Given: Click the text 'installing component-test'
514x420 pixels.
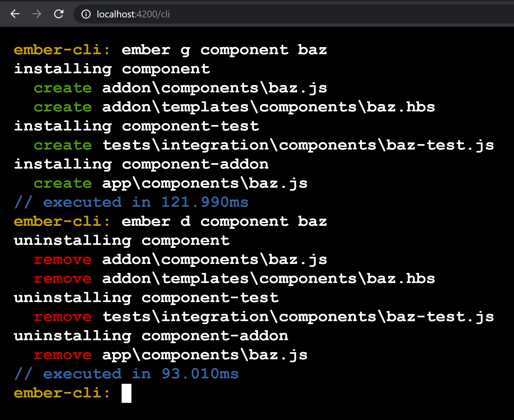Looking at the screenshot, I should [137, 126].
